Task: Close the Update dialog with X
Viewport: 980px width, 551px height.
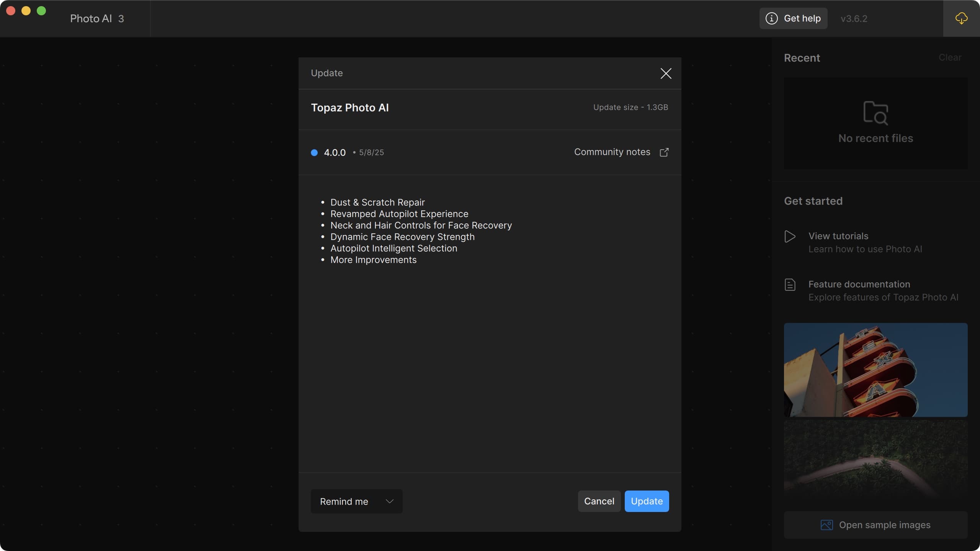Action: (666, 73)
